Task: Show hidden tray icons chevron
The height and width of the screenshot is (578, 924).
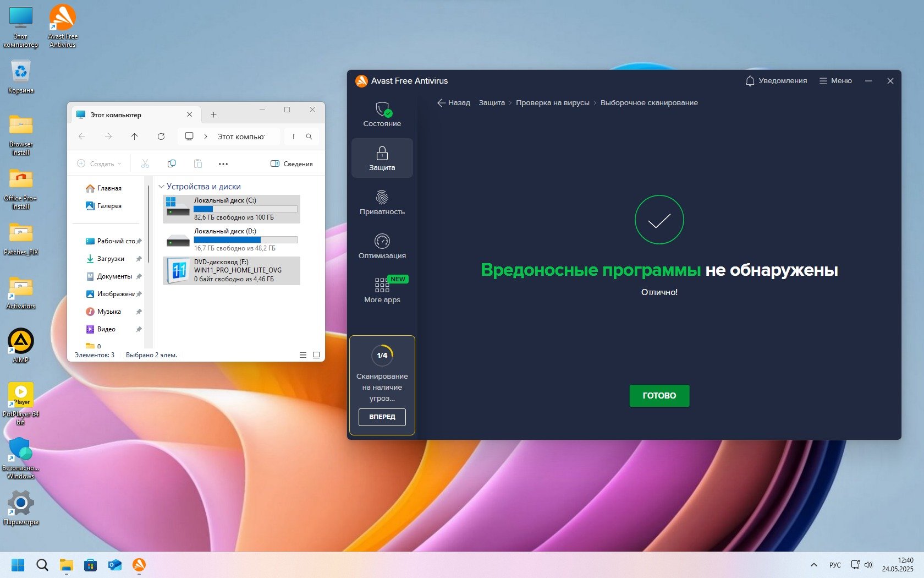Action: (814, 565)
